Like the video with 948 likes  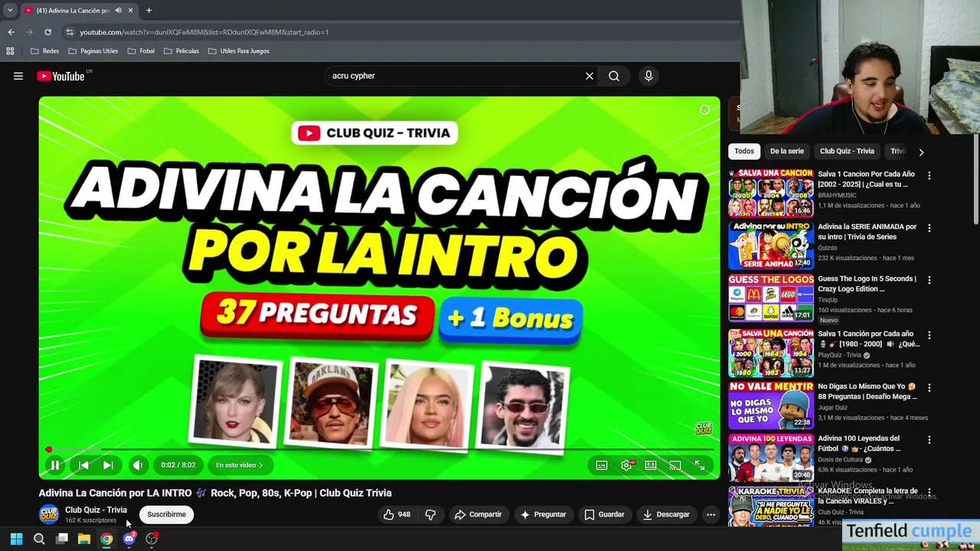[x=397, y=514]
